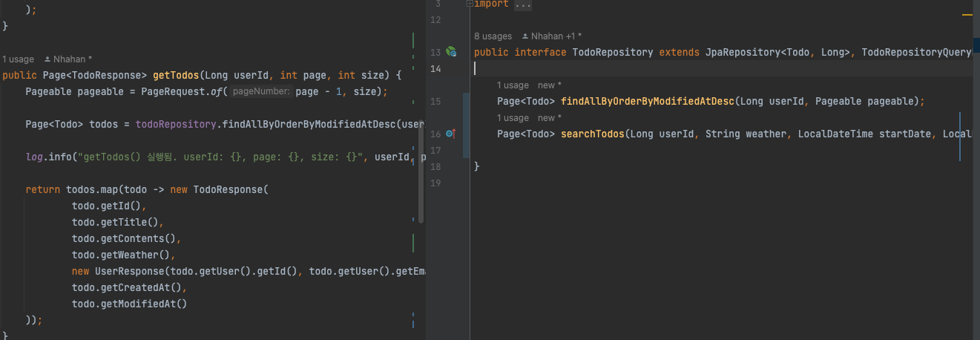Click the getTodos method name
The width and height of the screenshot is (980, 340).
point(176,75)
